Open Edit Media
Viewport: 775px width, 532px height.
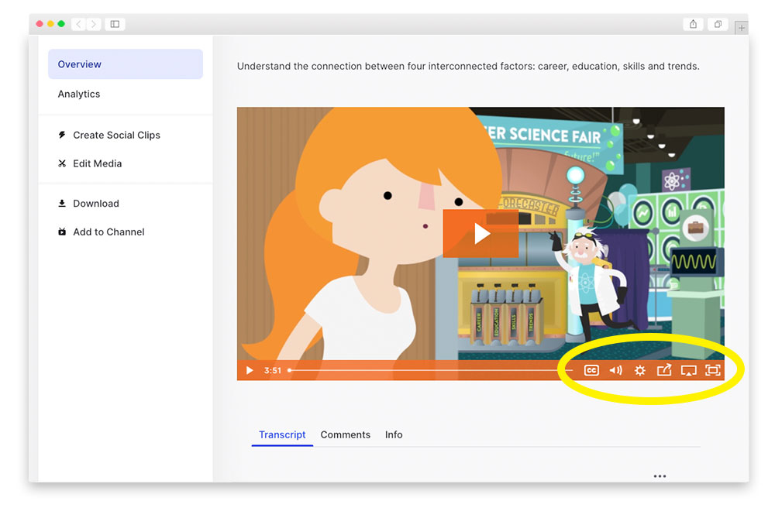coord(98,163)
